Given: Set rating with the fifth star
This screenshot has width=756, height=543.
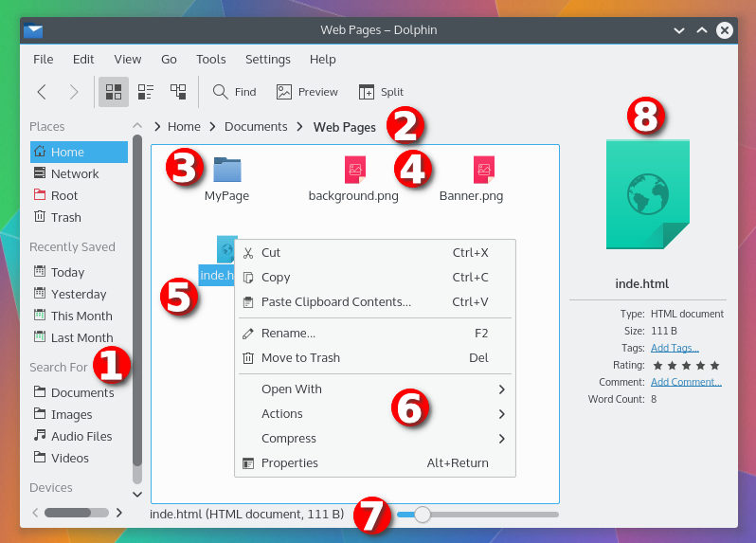Looking at the screenshot, I should (x=714, y=365).
